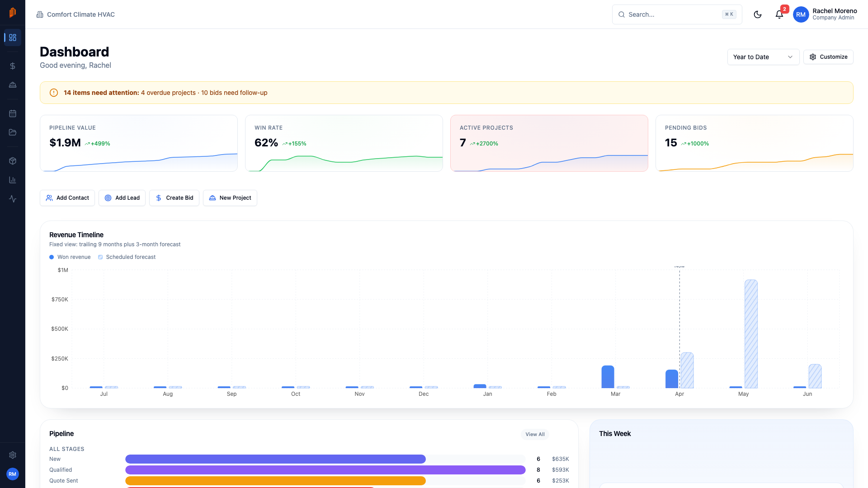Select the package box icon in sidebar

[12, 160]
